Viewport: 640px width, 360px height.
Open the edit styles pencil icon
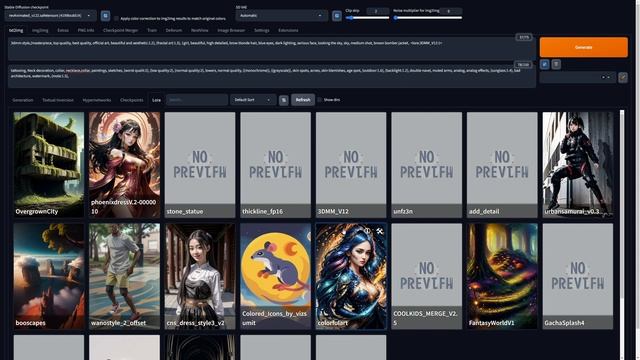623,77
